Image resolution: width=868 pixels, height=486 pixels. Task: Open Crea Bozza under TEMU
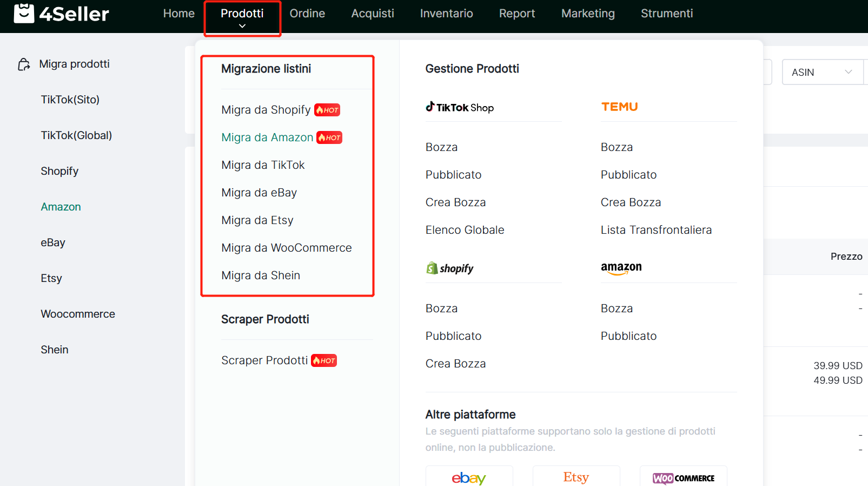(631, 202)
